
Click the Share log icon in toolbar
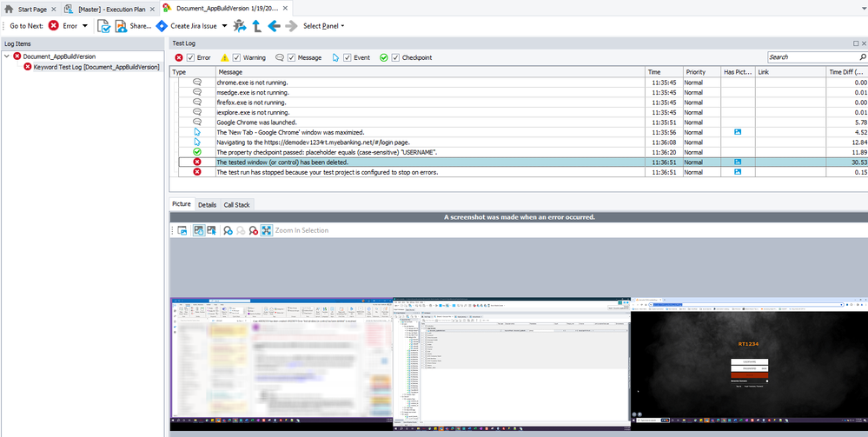coord(122,26)
